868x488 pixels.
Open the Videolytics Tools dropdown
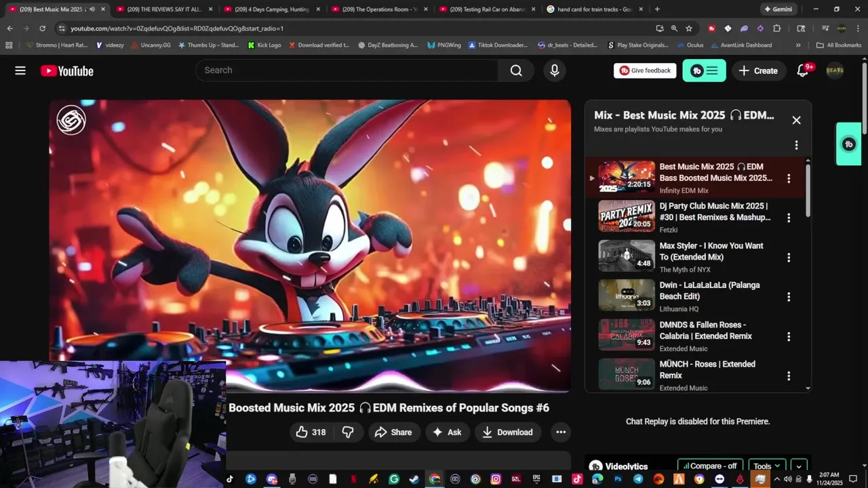coord(767,466)
